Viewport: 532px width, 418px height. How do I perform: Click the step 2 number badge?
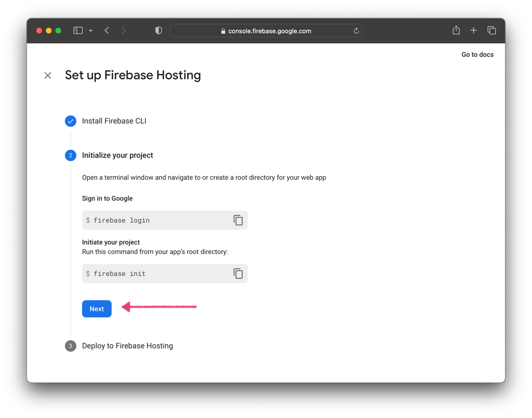click(x=71, y=155)
